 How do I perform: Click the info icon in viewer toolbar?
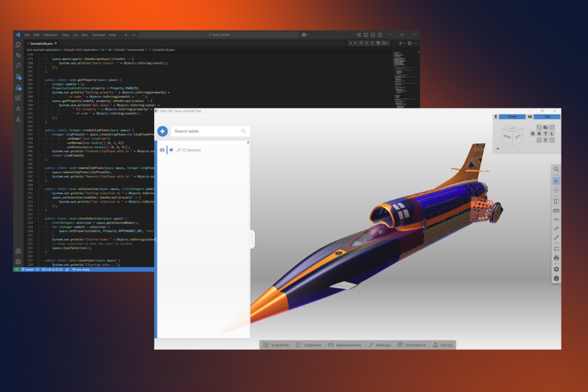[x=556, y=278]
